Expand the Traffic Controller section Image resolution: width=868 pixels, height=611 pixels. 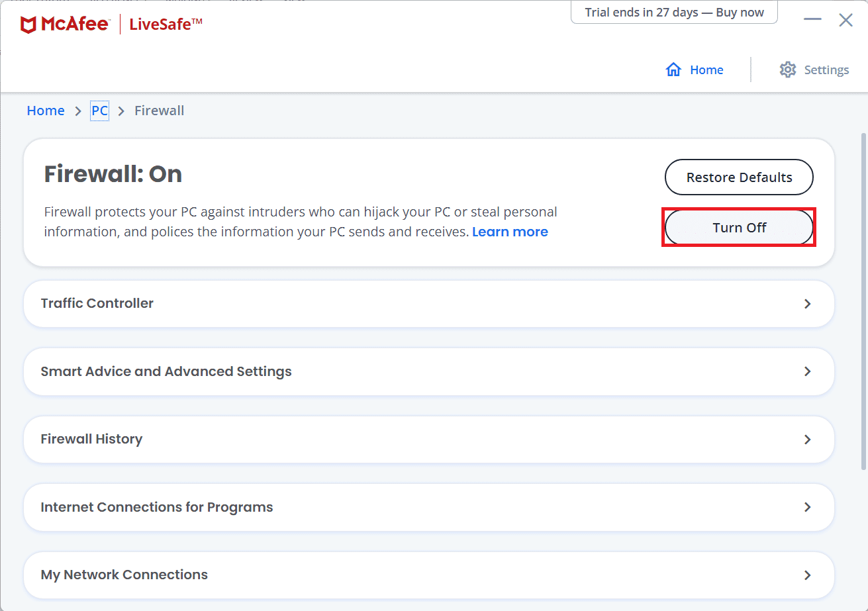[429, 304]
